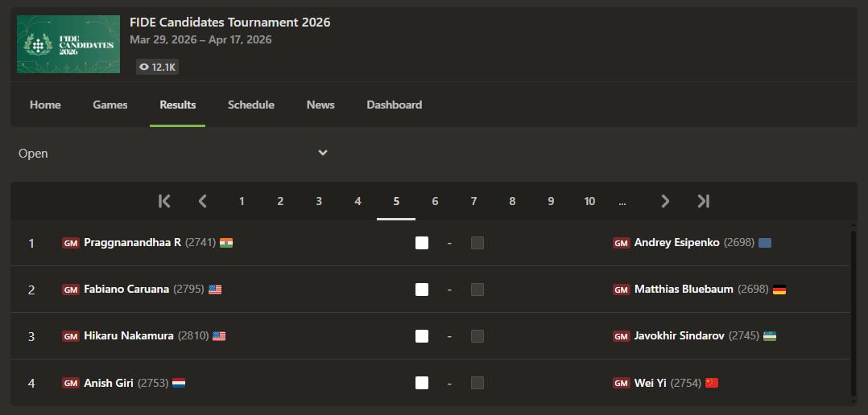Jump to the first round page
868x415 pixels.
[x=164, y=201]
